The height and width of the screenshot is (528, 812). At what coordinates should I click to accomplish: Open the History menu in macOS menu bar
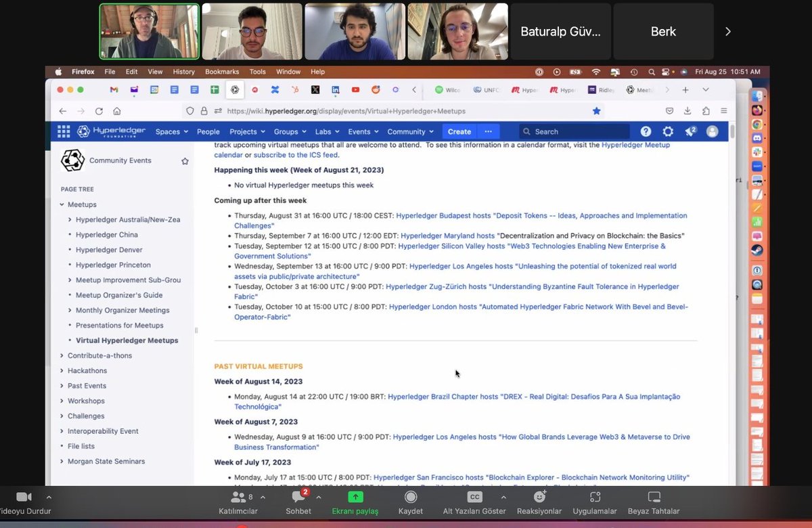click(x=183, y=72)
